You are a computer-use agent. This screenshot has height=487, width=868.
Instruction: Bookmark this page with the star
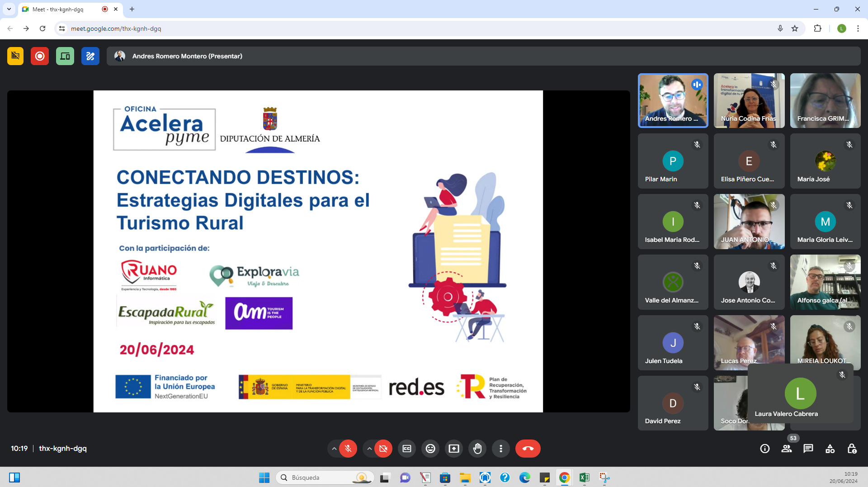point(795,28)
